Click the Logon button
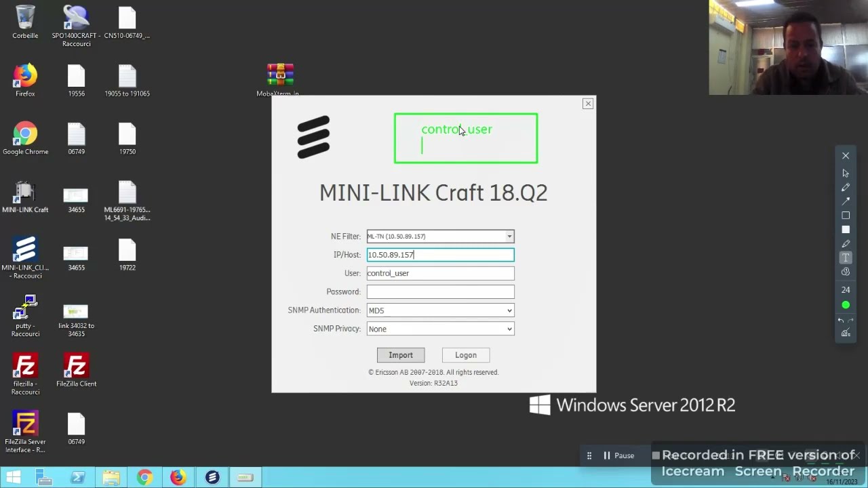 (466, 355)
